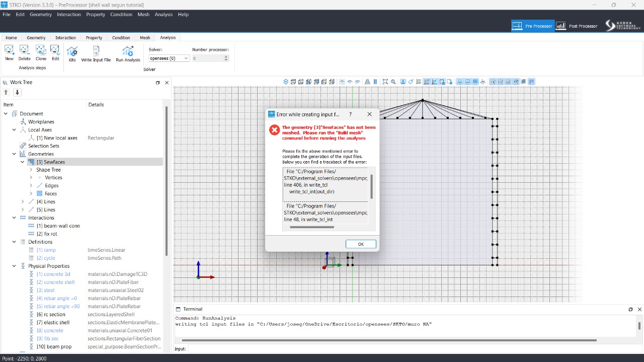Click the Workplanes tree item
The width and height of the screenshot is (644, 362).
click(41, 122)
